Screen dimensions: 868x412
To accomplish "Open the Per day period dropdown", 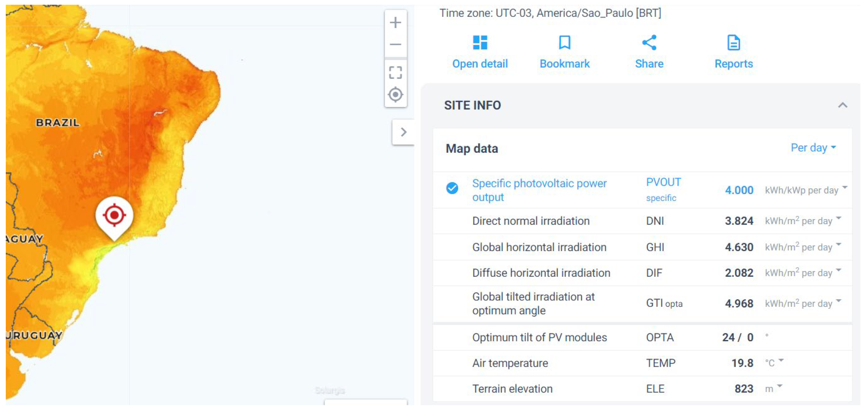I will [813, 148].
